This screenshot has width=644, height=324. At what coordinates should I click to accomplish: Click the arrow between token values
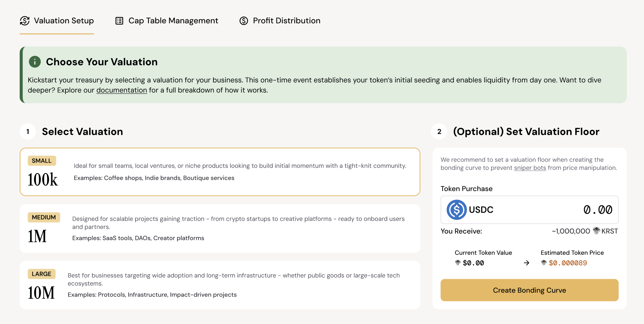point(526,263)
